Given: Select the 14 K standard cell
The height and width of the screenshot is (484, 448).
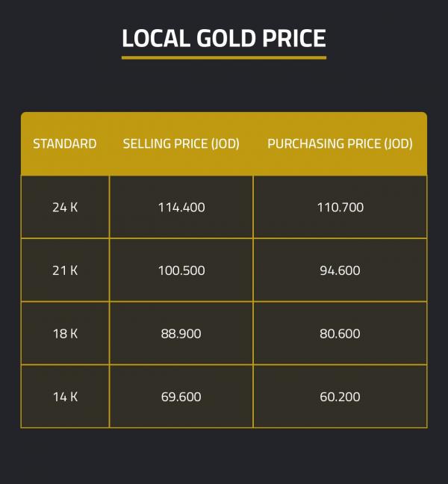Looking at the screenshot, I should [x=65, y=397].
